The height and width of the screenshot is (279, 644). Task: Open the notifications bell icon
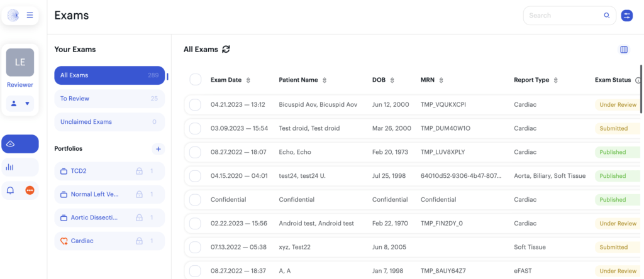pyautogui.click(x=11, y=190)
